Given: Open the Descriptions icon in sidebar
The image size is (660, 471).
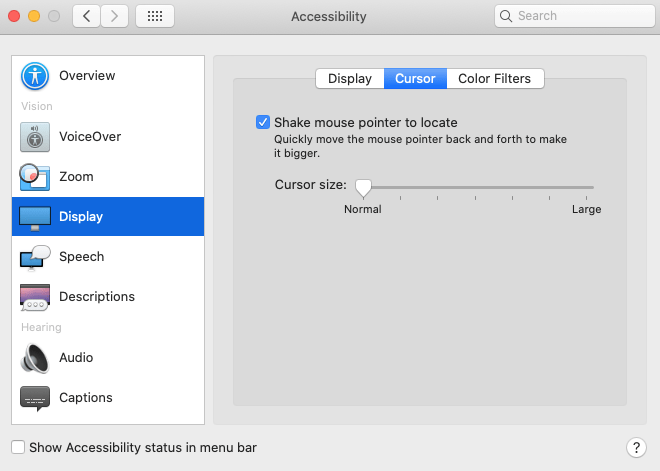Looking at the screenshot, I should pyautogui.click(x=35, y=297).
